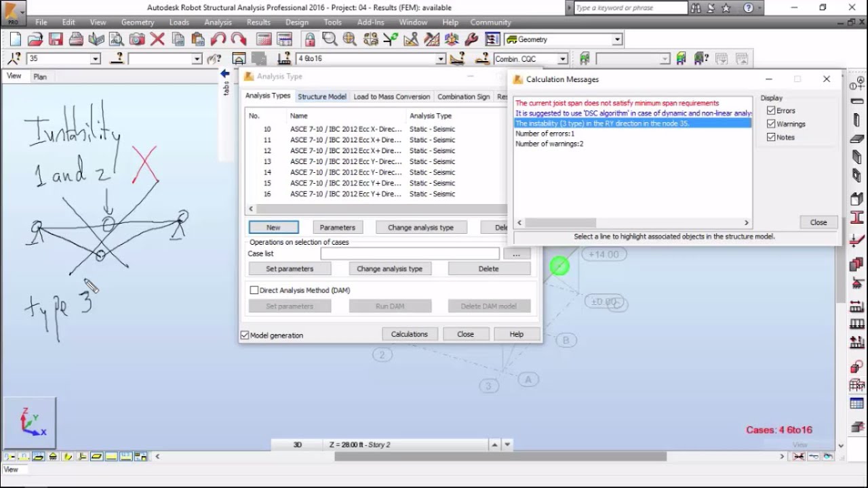
Task: Switch to Load to Mass Conversion tab
Action: coord(391,97)
